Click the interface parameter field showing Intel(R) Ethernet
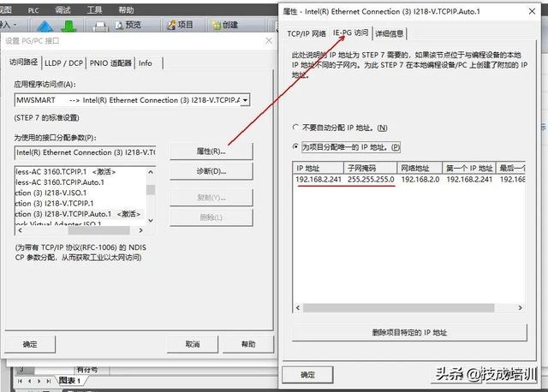 tap(86, 152)
